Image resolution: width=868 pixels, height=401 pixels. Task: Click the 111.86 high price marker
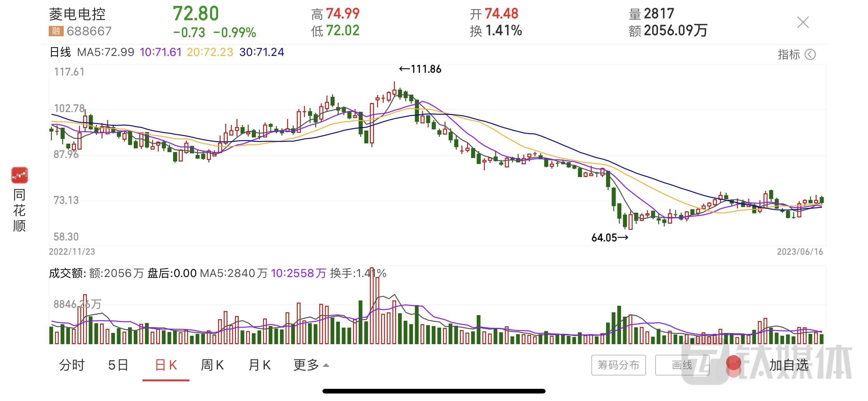point(420,69)
